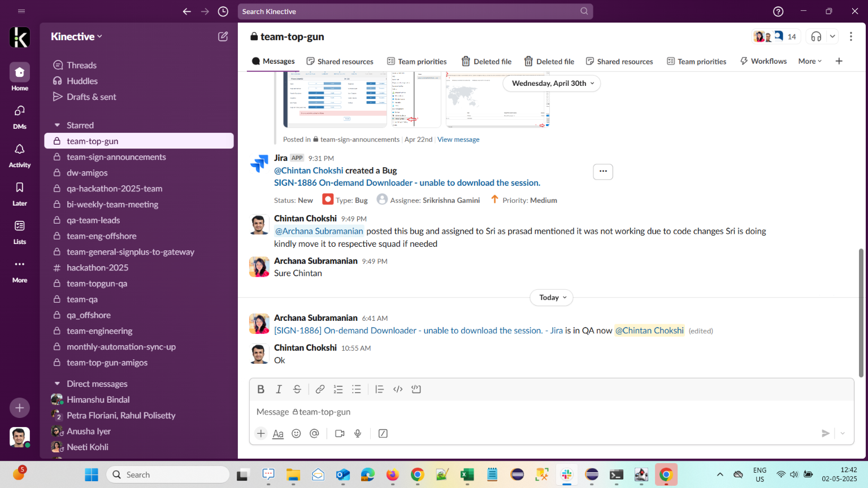Image resolution: width=868 pixels, height=488 pixels.
Task: Open the emoji picker
Action: coord(296,433)
